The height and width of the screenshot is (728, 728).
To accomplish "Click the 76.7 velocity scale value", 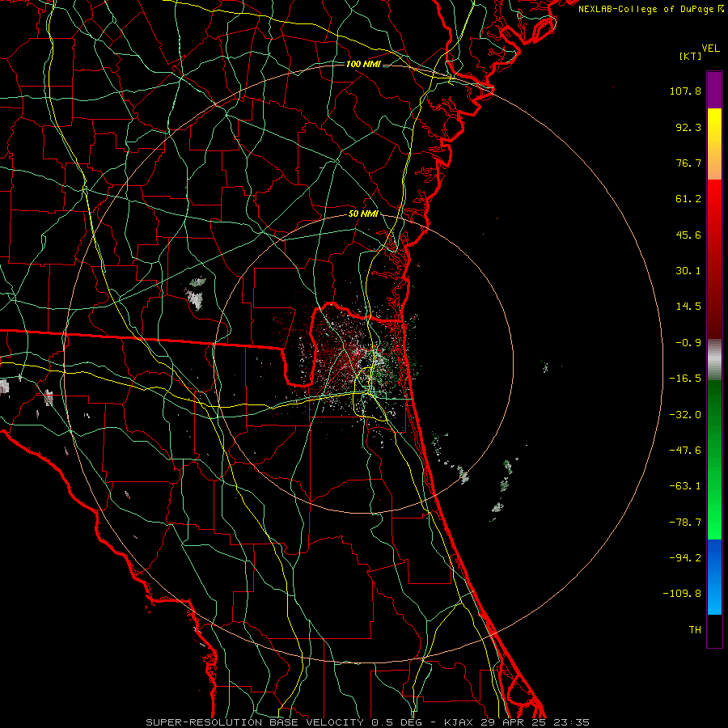I will pos(688,163).
